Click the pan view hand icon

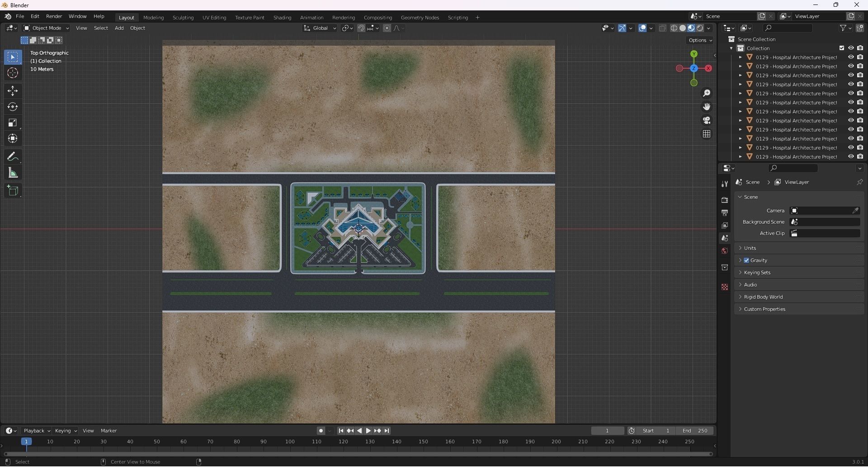point(707,107)
